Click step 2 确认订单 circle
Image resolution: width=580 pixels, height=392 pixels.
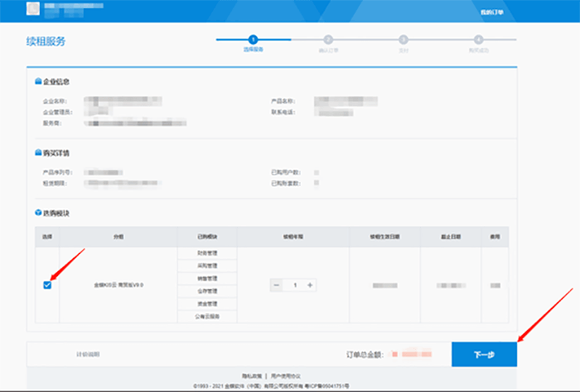point(328,39)
